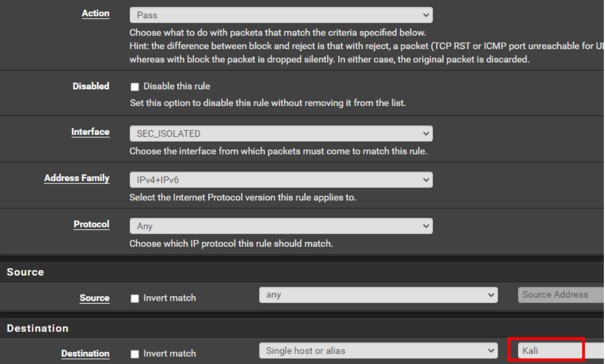
Task: Open Destination type dropdown Single host or alias
Action: point(378,351)
